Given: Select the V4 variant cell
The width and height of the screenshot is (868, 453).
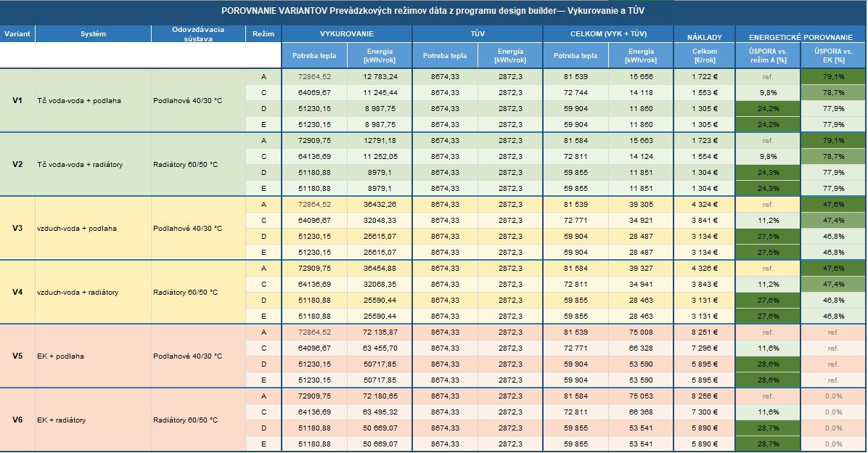Looking at the screenshot, I should pos(17,292).
